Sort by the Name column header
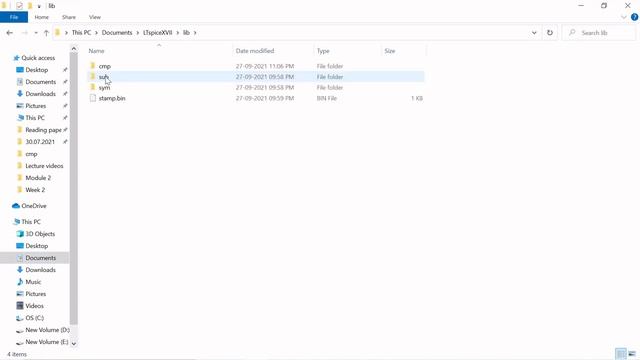640x360 pixels. click(96, 51)
